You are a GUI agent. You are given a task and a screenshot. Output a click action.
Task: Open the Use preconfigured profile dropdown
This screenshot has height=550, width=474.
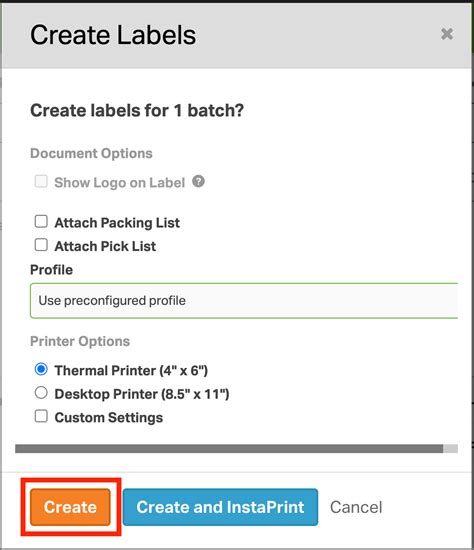(244, 301)
